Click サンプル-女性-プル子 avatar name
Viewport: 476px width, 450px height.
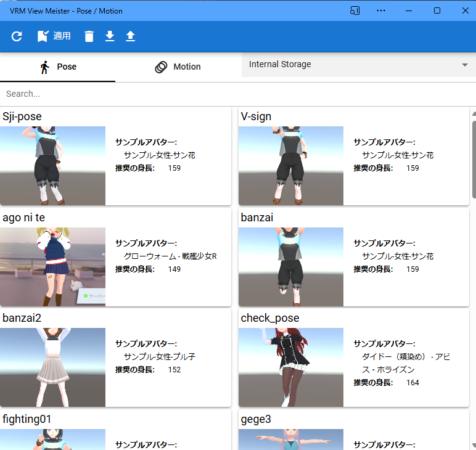[x=159, y=357]
